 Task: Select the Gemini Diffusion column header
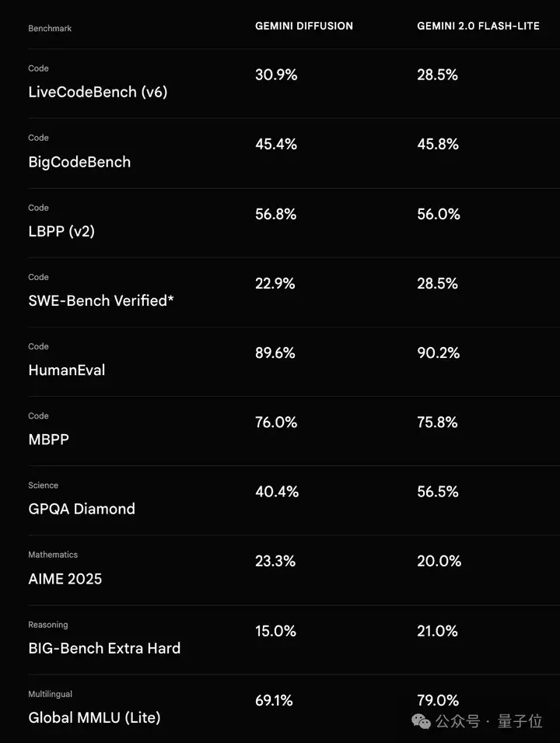(x=304, y=26)
